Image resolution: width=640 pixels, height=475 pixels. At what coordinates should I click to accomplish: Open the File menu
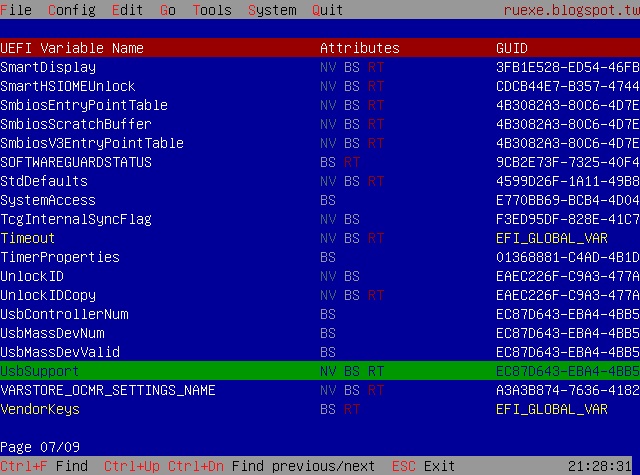(16, 10)
